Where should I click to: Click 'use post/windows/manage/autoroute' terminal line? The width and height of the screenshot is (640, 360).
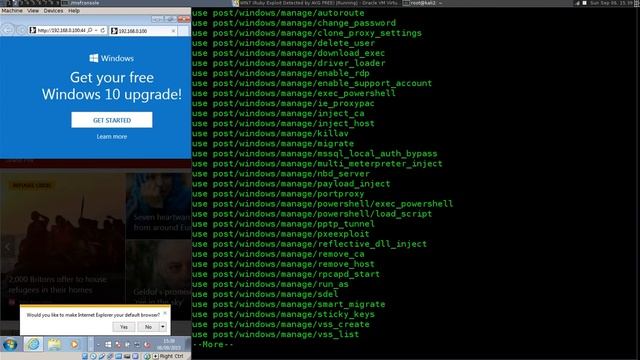tap(278, 13)
